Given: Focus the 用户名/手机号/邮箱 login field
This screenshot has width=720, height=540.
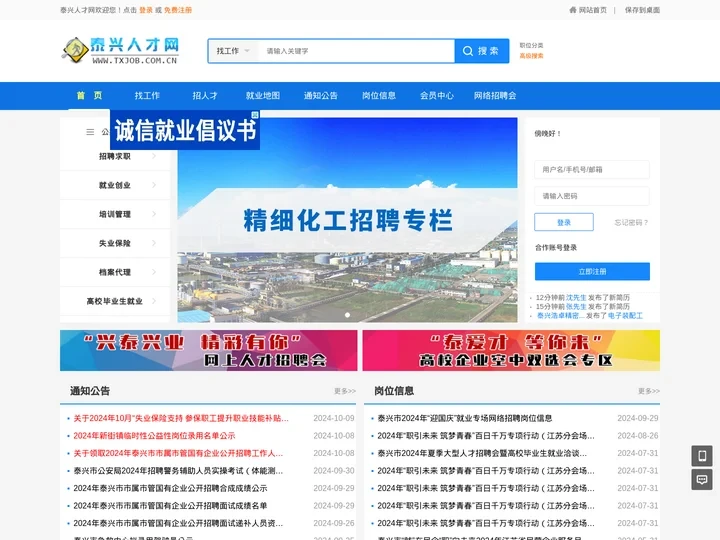Looking at the screenshot, I should tap(592, 169).
